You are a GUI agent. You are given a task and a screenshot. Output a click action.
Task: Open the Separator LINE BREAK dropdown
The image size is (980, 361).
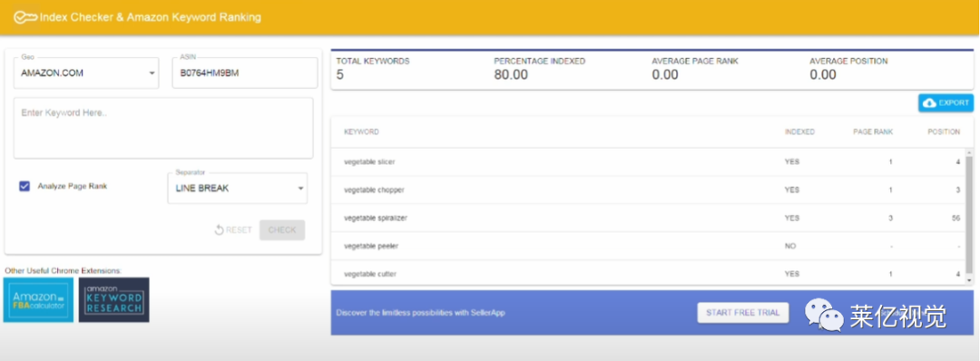(238, 188)
